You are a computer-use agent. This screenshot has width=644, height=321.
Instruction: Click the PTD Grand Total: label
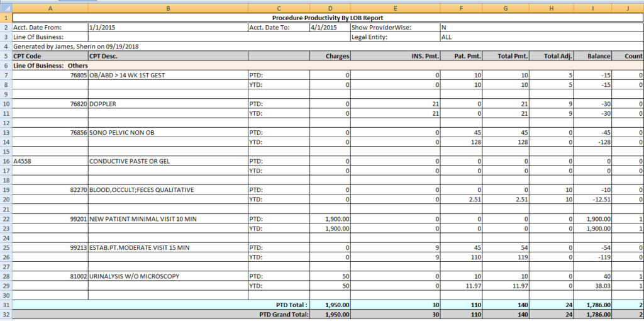coord(284,315)
